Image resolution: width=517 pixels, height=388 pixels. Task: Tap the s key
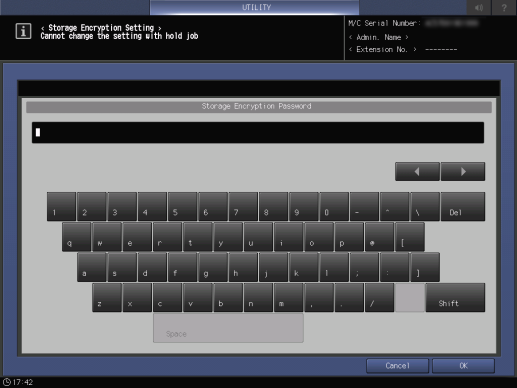[x=122, y=267]
